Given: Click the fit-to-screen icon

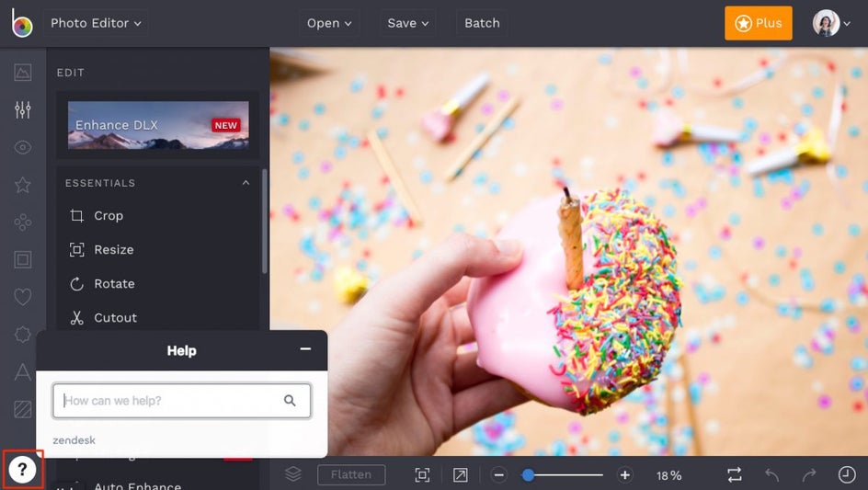Looking at the screenshot, I should (x=422, y=474).
